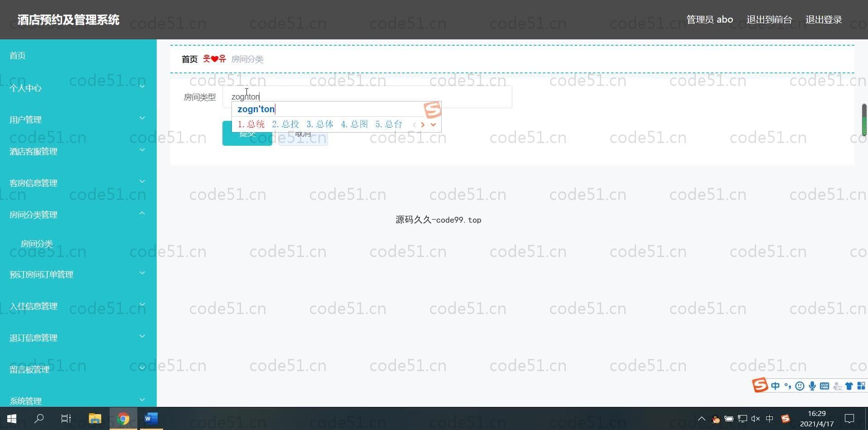Choose candidate 2 总投
Image resolution: width=868 pixels, height=430 pixels.
click(x=285, y=124)
